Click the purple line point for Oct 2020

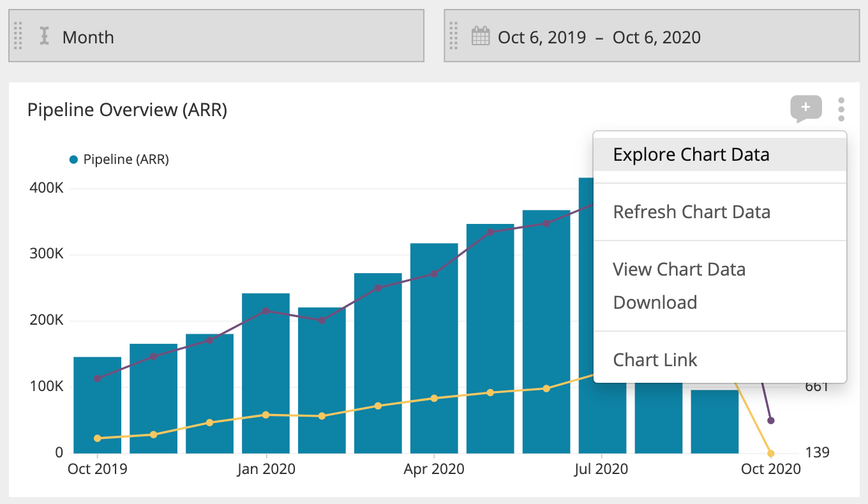tap(771, 420)
